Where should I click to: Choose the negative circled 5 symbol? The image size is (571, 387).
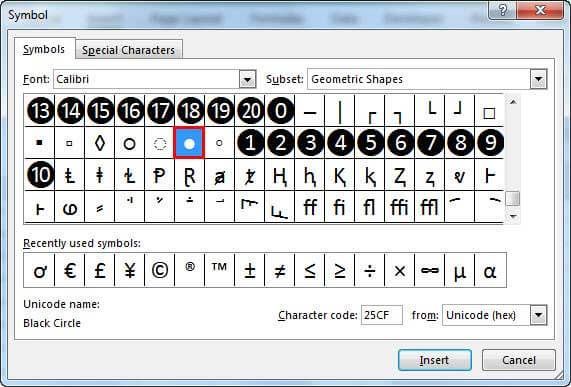point(370,143)
